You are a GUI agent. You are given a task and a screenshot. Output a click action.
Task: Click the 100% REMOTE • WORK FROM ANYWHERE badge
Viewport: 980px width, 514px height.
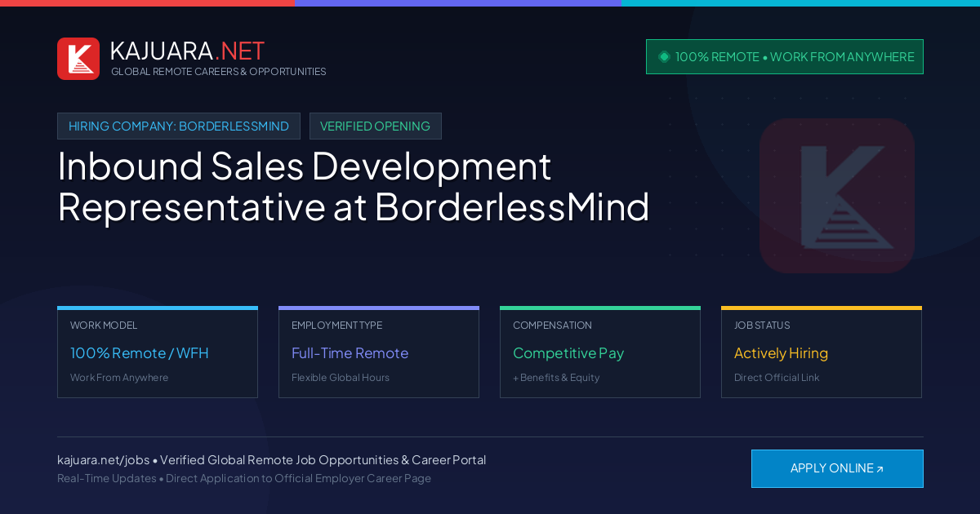(x=785, y=56)
